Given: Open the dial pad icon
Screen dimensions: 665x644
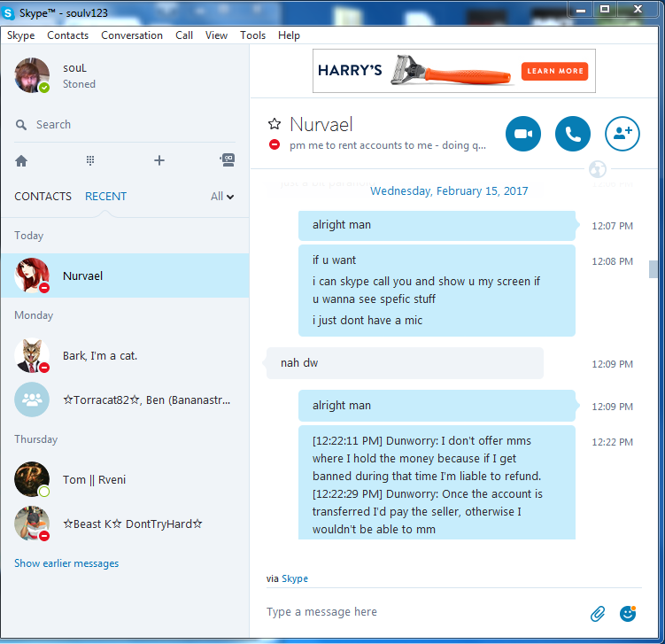Looking at the screenshot, I should coord(90,160).
